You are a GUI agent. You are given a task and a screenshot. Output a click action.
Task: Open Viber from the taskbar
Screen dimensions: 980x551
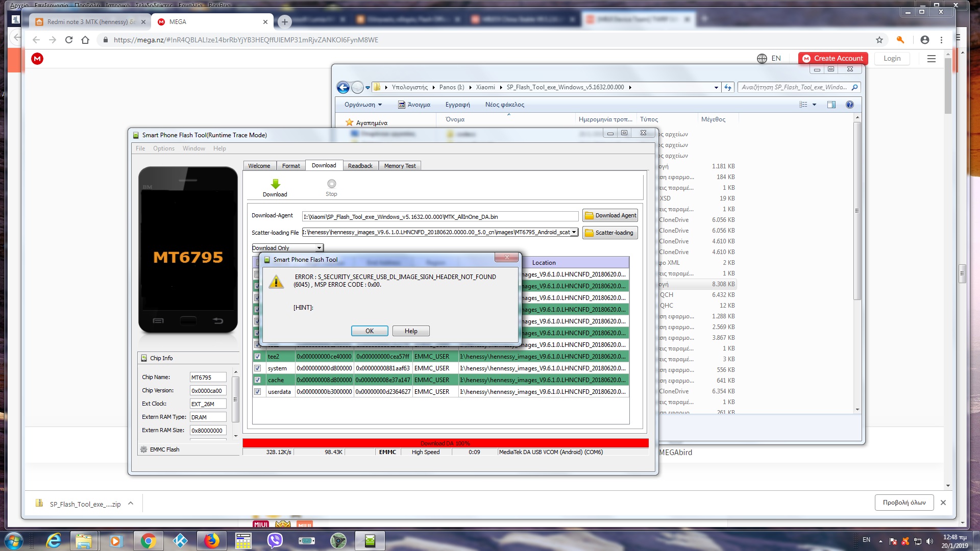click(275, 540)
